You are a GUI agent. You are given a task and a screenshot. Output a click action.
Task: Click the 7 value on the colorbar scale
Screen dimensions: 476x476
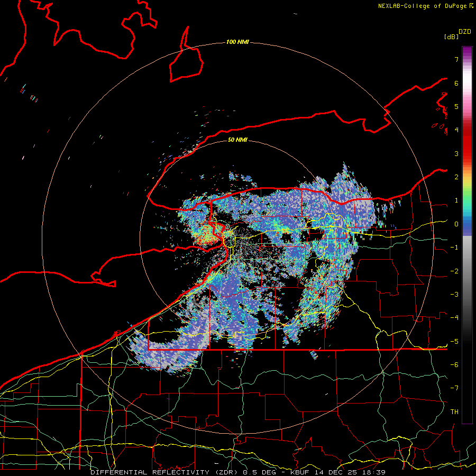tap(456, 59)
